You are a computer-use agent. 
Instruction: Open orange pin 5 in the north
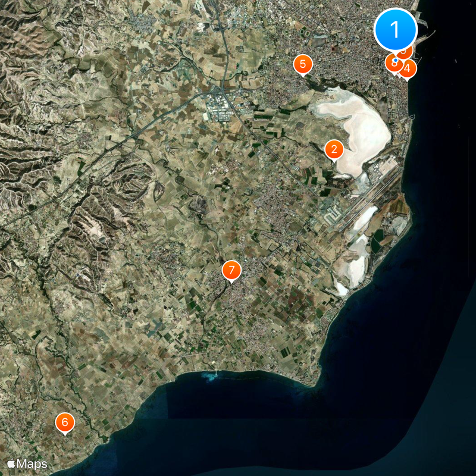(x=303, y=62)
